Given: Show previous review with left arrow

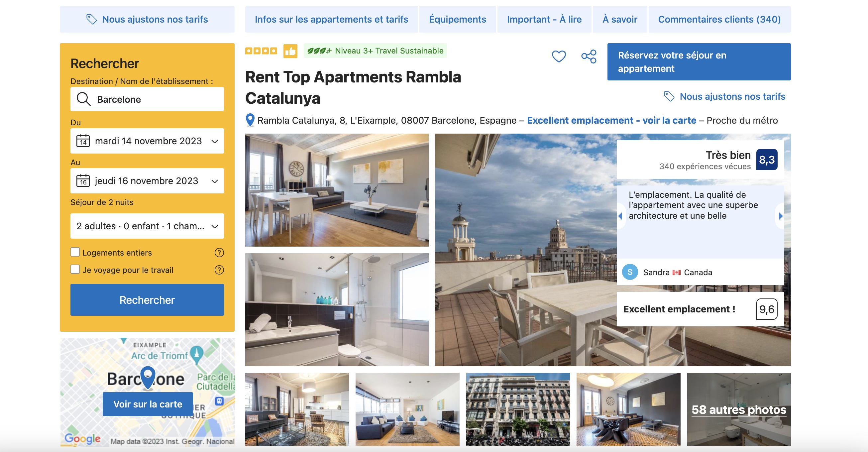Looking at the screenshot, I should (x=620, y=216).
